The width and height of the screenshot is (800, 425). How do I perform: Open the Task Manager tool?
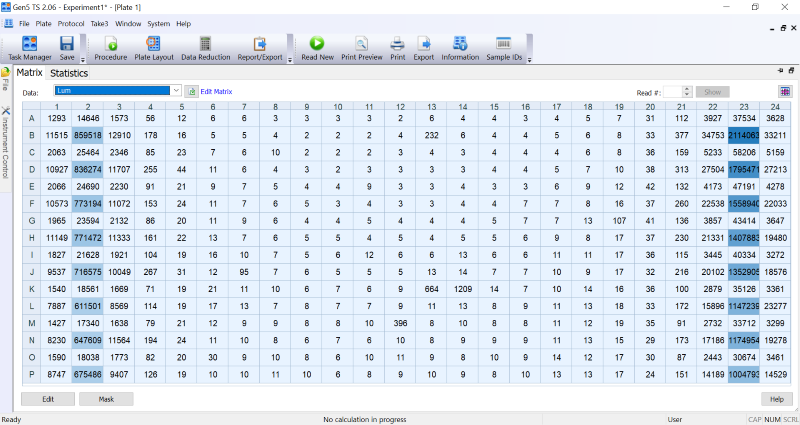29,48
